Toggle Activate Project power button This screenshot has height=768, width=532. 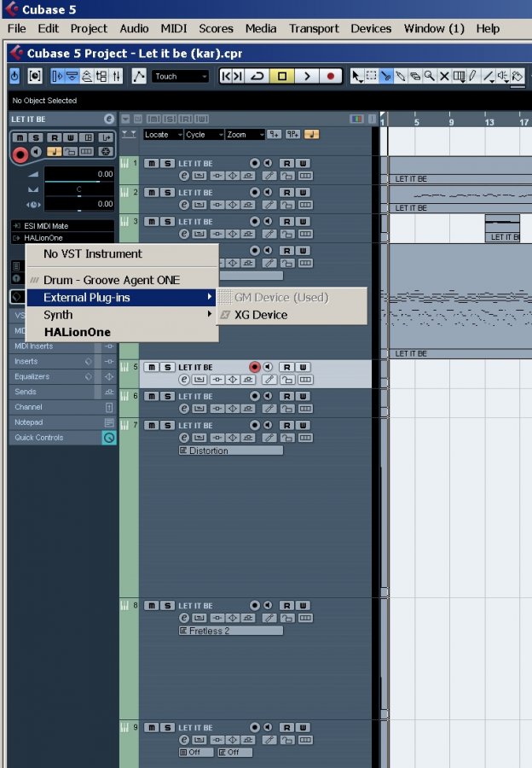pyautogui.click(x=14, y=76)
